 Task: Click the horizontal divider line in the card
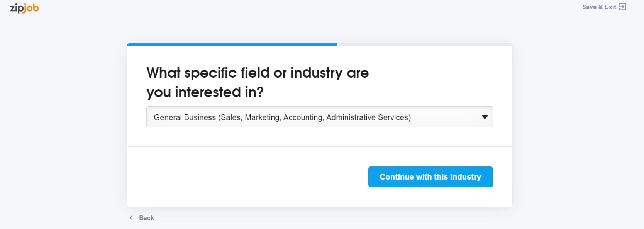pyautogui.click(x=320, y=146)
